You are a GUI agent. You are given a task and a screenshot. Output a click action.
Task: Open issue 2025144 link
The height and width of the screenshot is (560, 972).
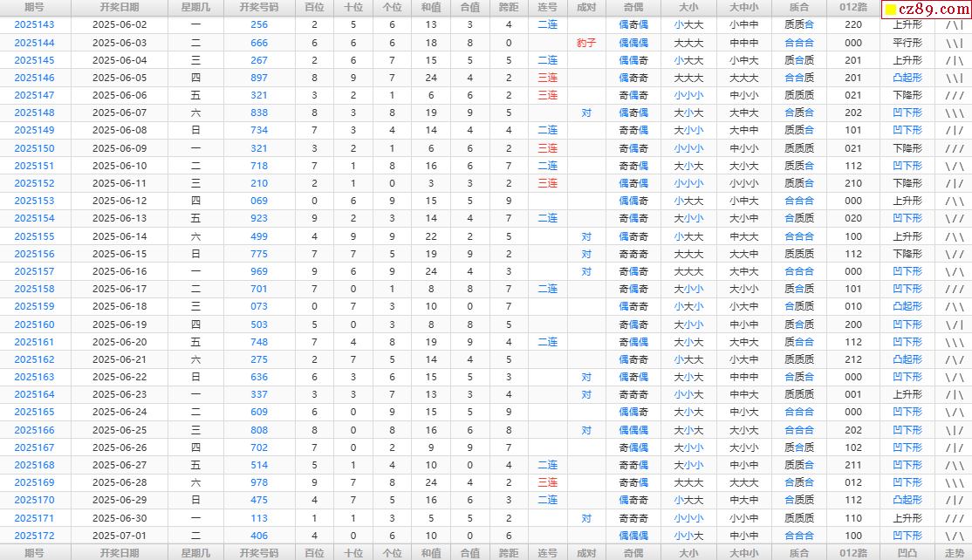[34, 43]
